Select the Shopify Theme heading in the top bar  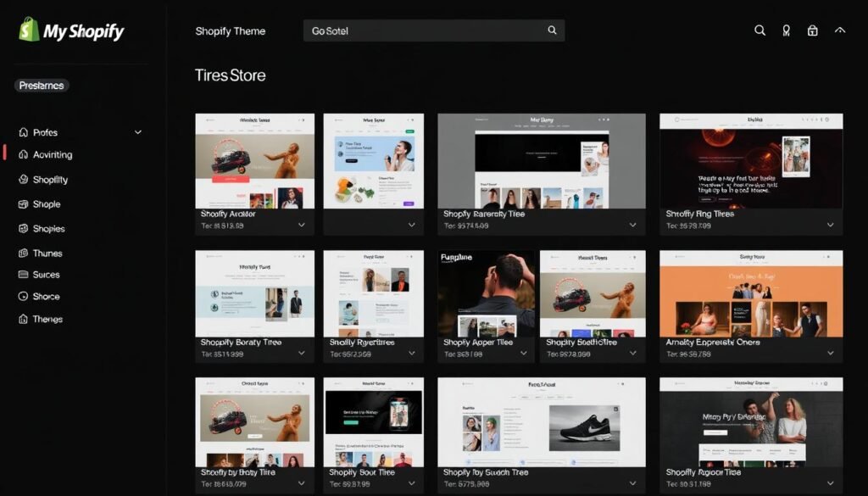(x=231, y=31)
